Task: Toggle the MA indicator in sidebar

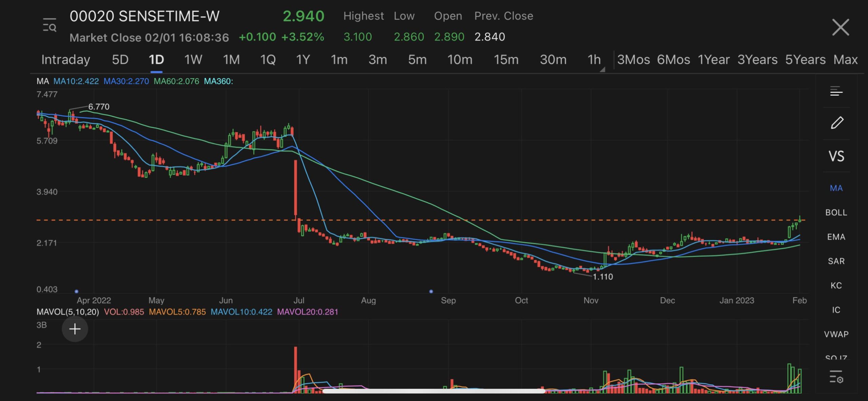Action: coord(836,188)
